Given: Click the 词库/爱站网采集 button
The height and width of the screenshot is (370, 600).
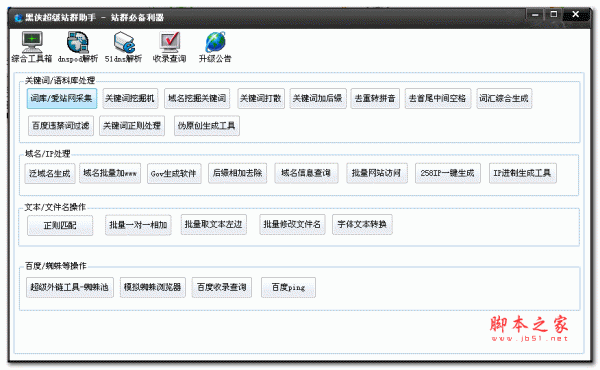Looking at the screenshot, I should tap(62, 98).
